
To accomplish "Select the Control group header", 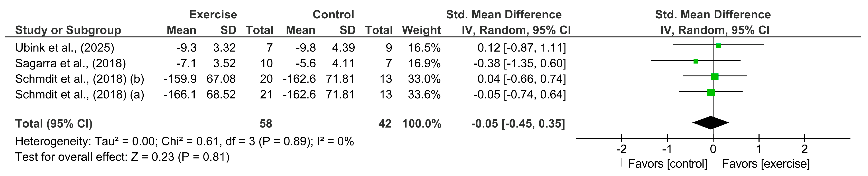I will click(333, 14).
